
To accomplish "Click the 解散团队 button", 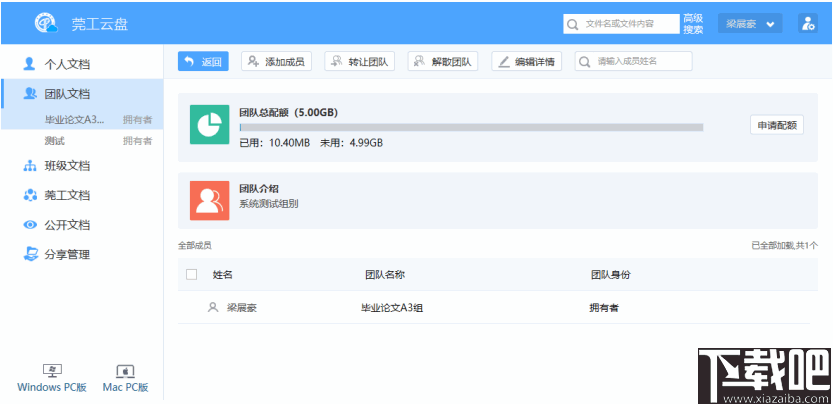I will coord(443,61).
